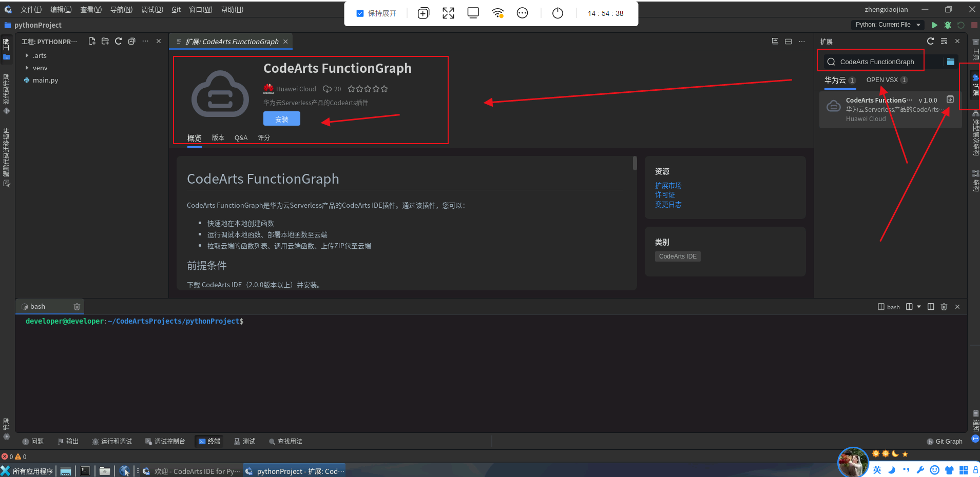Click the five-star rating of the extension
980x477 pixels.
coord(368,89)
